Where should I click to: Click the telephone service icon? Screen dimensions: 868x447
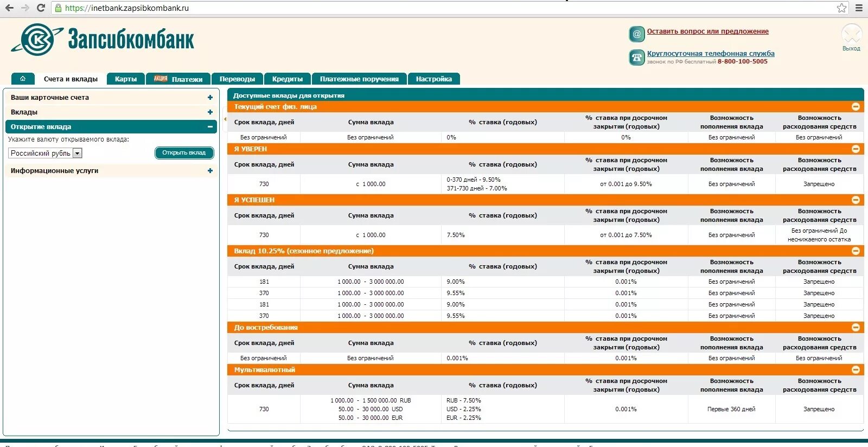coord(636,57)
